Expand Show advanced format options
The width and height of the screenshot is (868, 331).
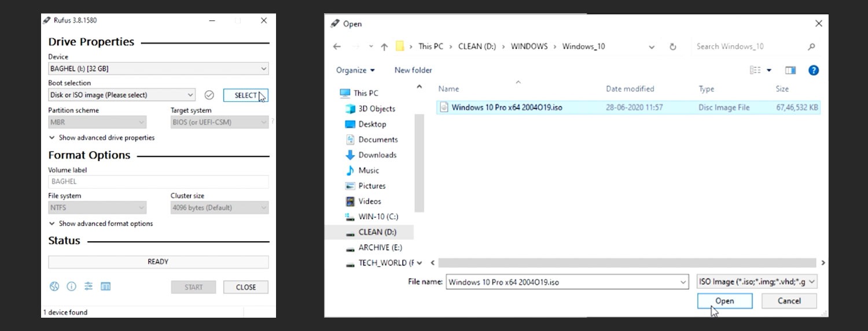(101, 223)
